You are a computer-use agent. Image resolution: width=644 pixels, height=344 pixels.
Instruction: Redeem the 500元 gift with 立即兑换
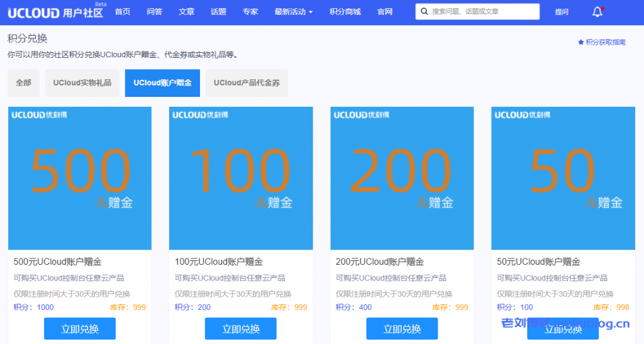point(80,329)
